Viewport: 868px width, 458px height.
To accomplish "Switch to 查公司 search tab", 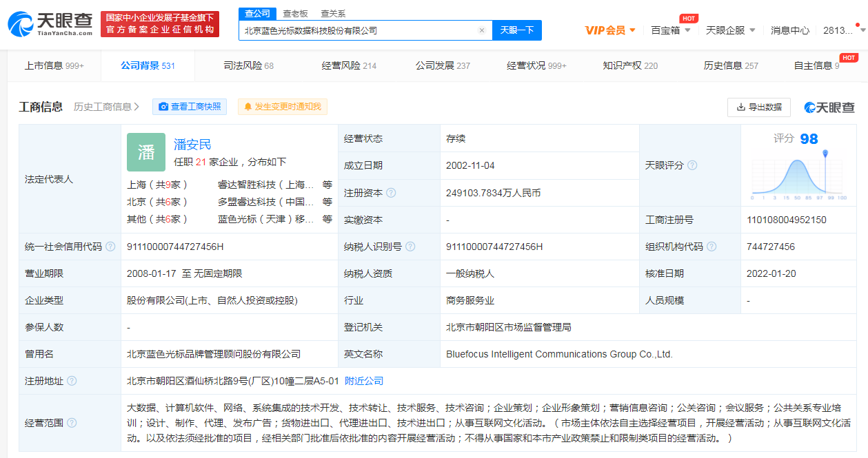I will coord(258,14).
